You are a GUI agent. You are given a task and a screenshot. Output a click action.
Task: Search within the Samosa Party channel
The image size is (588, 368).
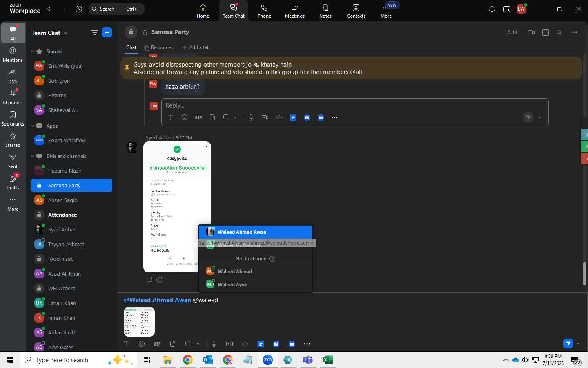click(x=559, y=32)
